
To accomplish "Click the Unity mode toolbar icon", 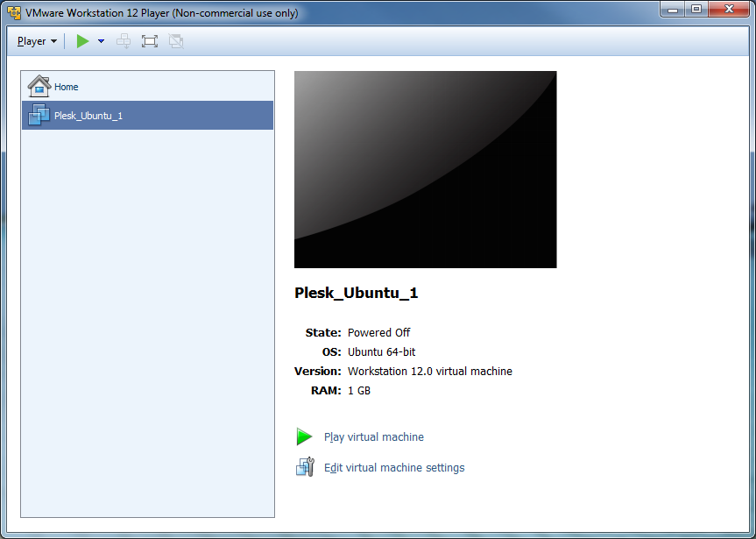I will point(176,41).
